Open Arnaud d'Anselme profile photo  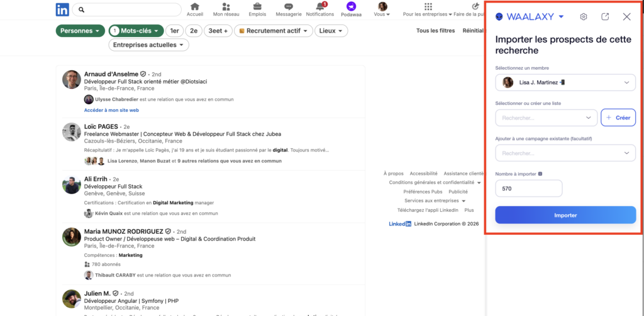pos(72,79)
